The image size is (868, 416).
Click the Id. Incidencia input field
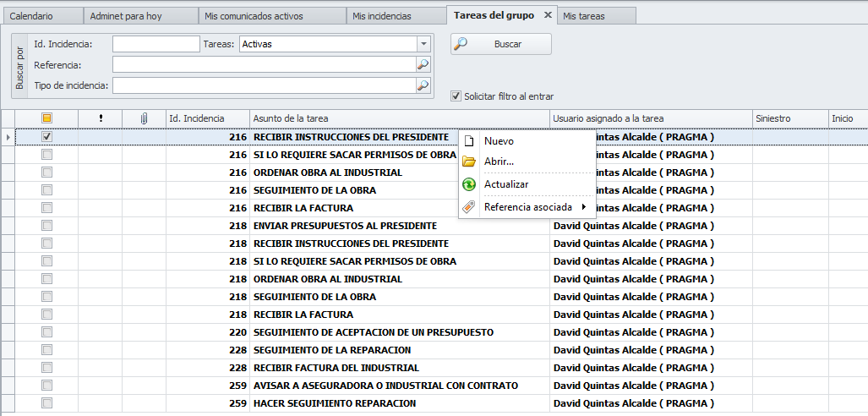tap(156, 43)
